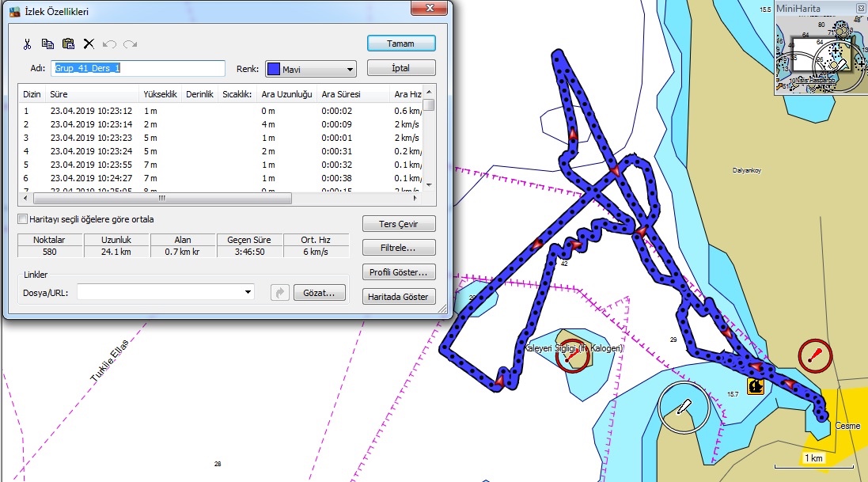Click the Dosya/URL text field
The width and height of the screenshot is (868, 482).
(x=160, y=293)
